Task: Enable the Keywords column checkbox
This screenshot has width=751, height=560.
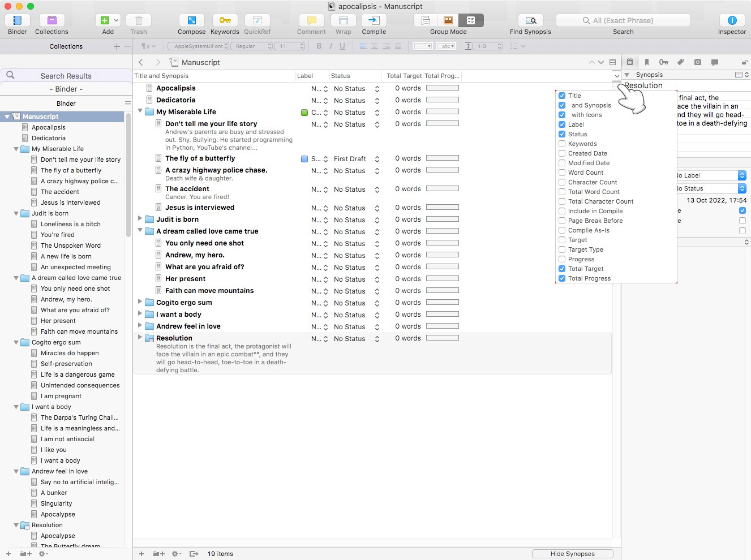Action: (x=562, y=144)
